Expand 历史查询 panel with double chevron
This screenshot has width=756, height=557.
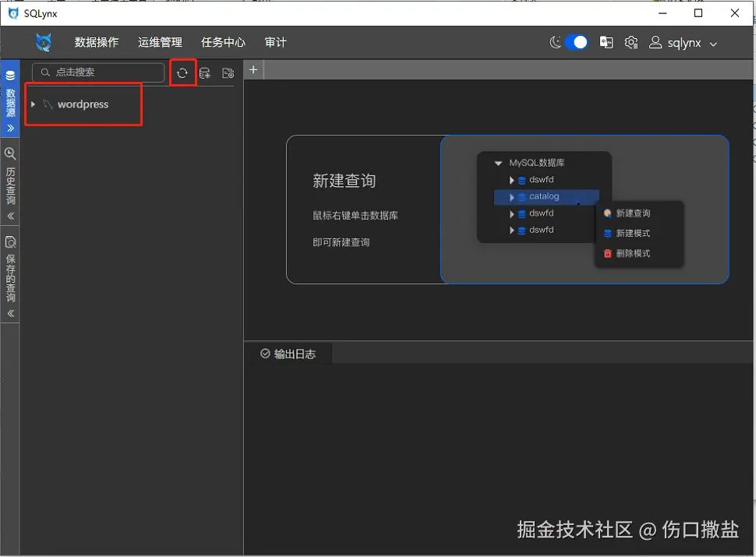[x=10, y=216]
